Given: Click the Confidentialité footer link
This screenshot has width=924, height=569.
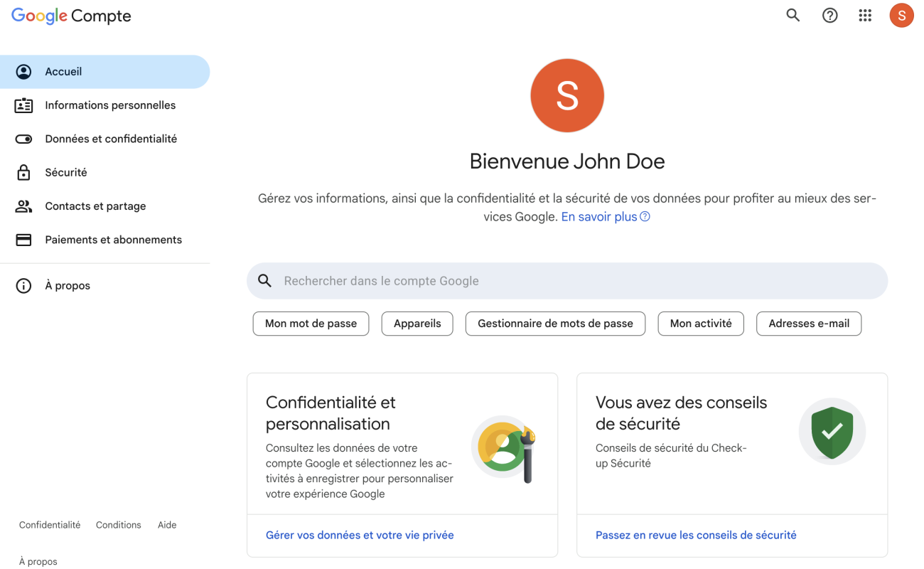Looking at the screenshot, I should point(50,525).
